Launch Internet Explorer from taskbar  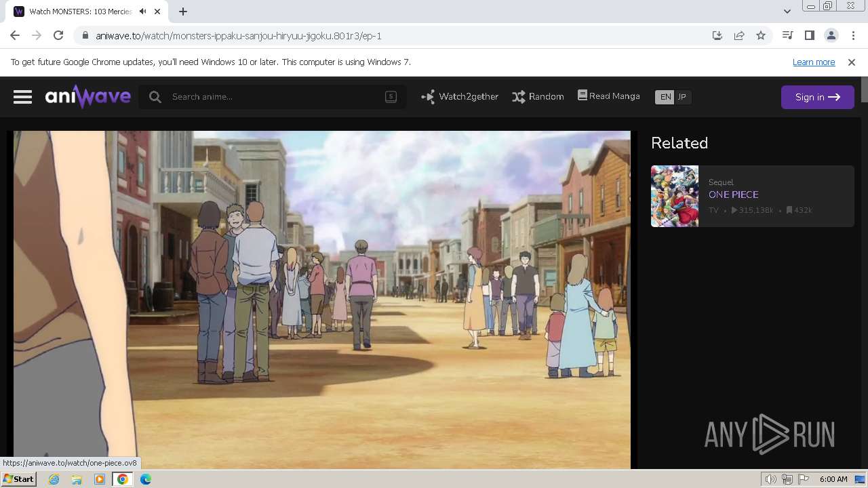tap(54, 479)
